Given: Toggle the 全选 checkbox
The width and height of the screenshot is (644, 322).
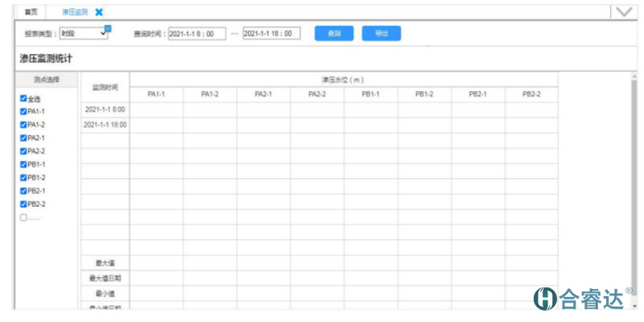Looking at the screenshot, I should [23, 98].
